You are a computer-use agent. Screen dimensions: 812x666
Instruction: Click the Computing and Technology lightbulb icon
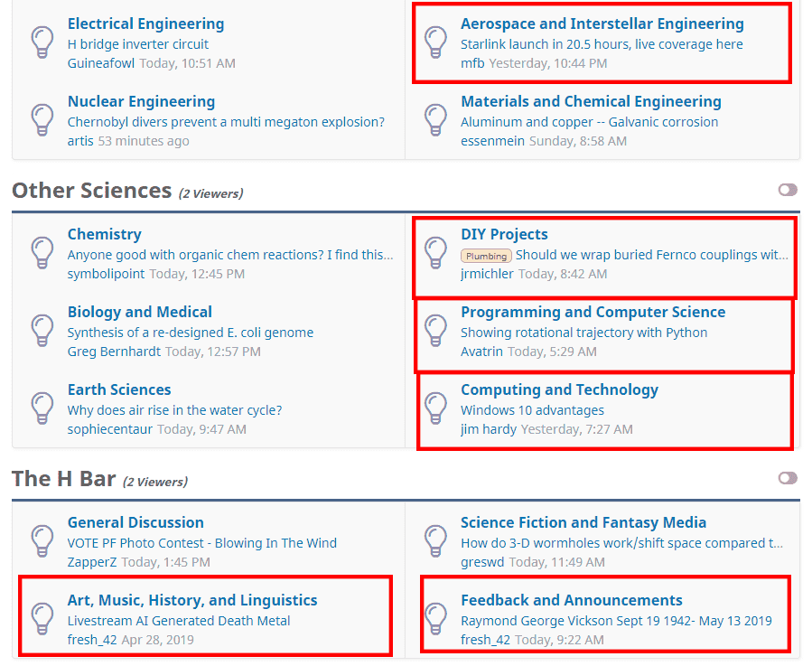pyautogui.click(x=436, y=408)
